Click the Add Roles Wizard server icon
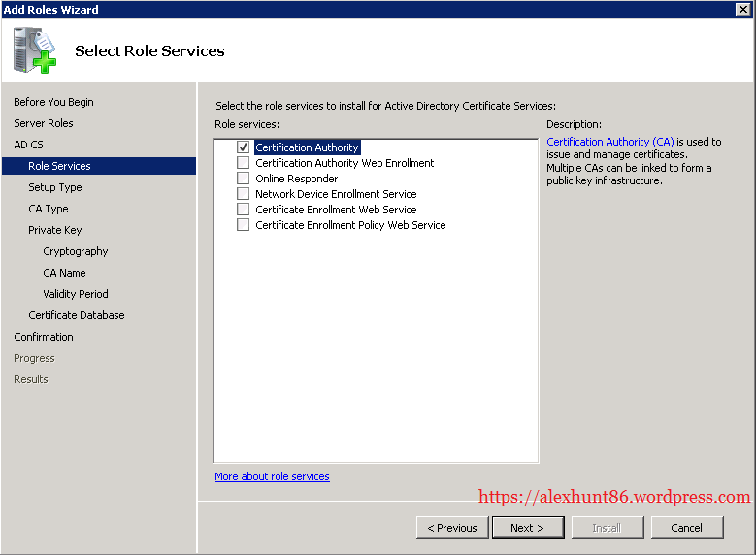Screen dimensions: 756x555 click(35, 50)
